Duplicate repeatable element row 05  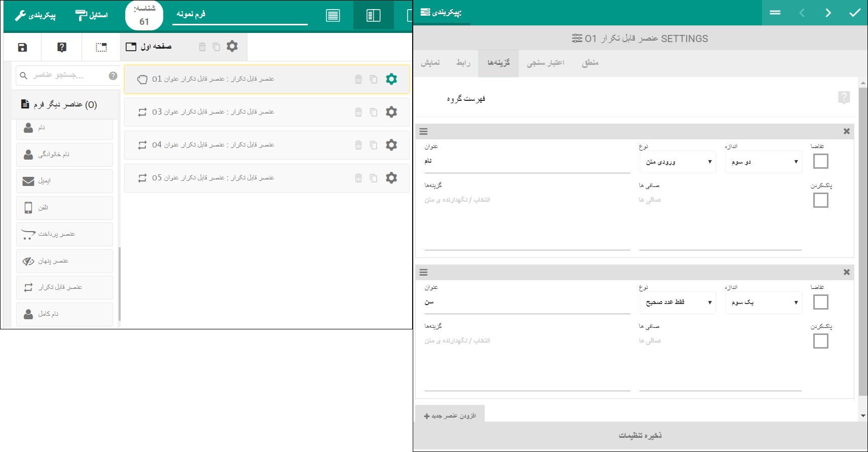pyautogui.click(x=374, y=178)
